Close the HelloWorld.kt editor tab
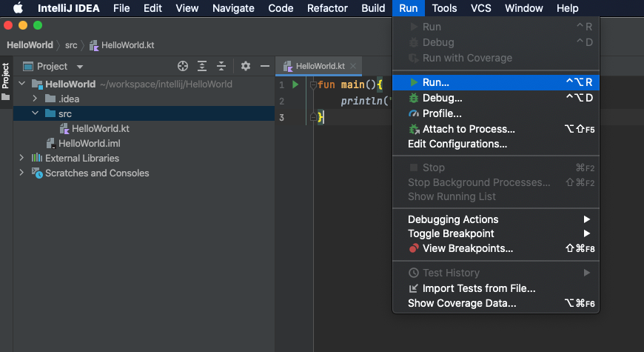This screenshot has width=644, height=352. (353, 66)
